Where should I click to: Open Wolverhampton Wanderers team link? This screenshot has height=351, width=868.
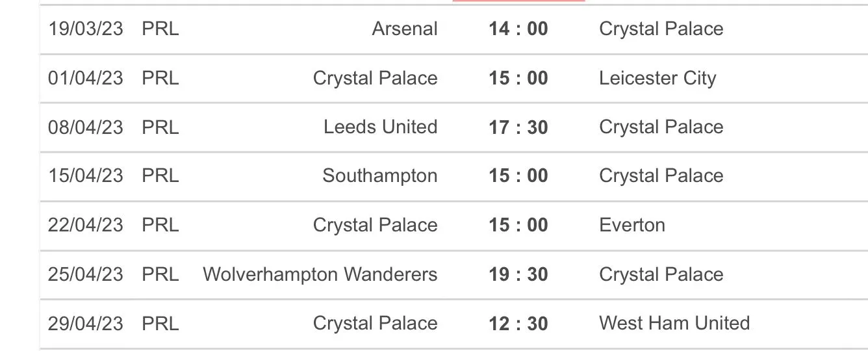tap(320, 274)
